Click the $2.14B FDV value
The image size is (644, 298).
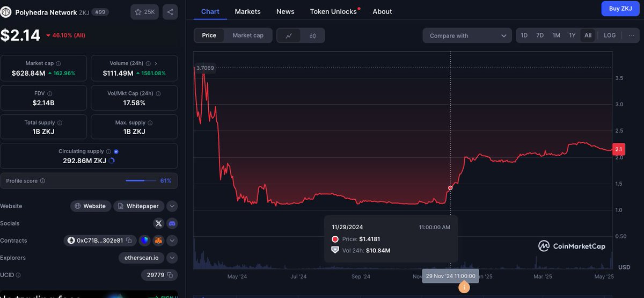click(x=43, y=103)
